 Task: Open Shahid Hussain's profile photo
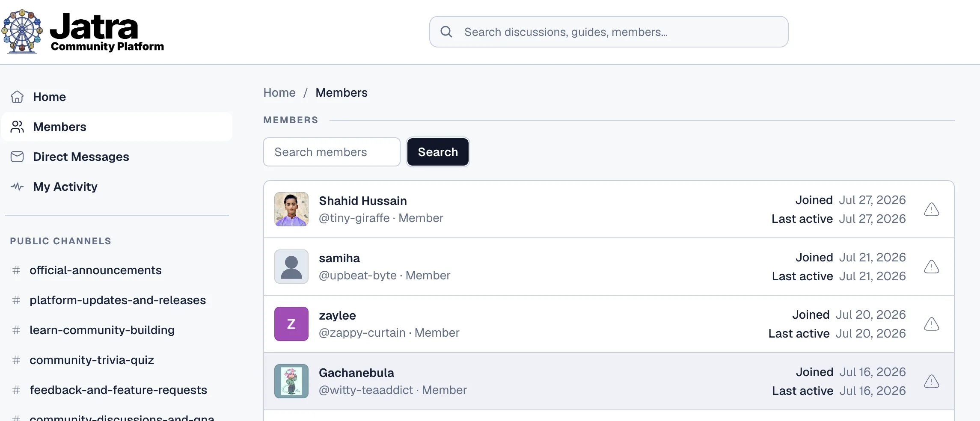[291, 209]
